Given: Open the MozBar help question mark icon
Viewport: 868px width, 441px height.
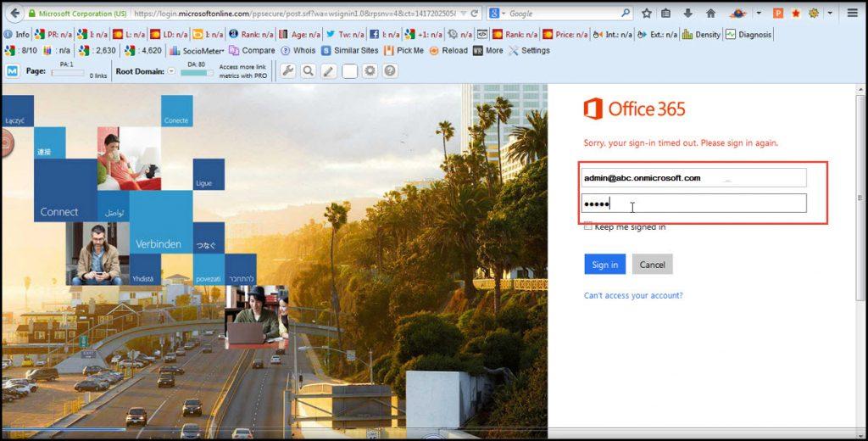Looking at the screenshot, I should [x=390, y=71].
